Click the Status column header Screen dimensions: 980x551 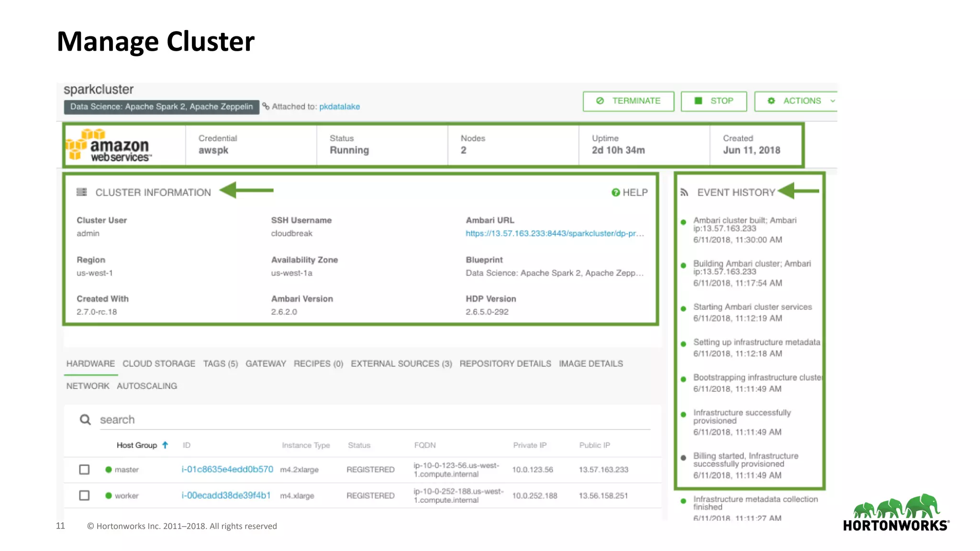[x=359, y=445]
